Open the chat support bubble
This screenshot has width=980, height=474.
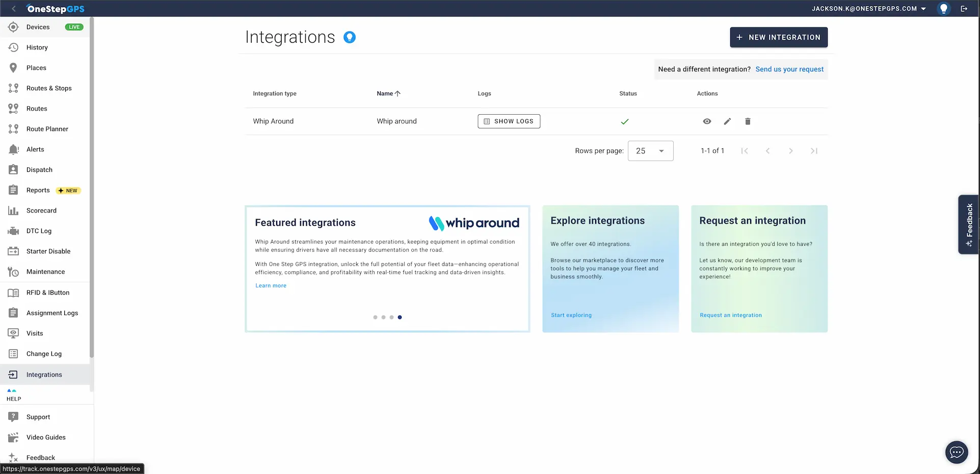point(956,452)
